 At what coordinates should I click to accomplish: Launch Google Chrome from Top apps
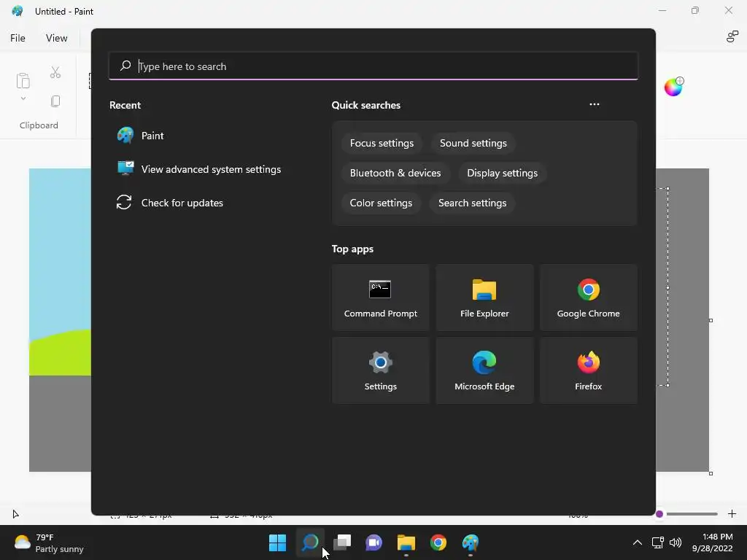point(589,297)
